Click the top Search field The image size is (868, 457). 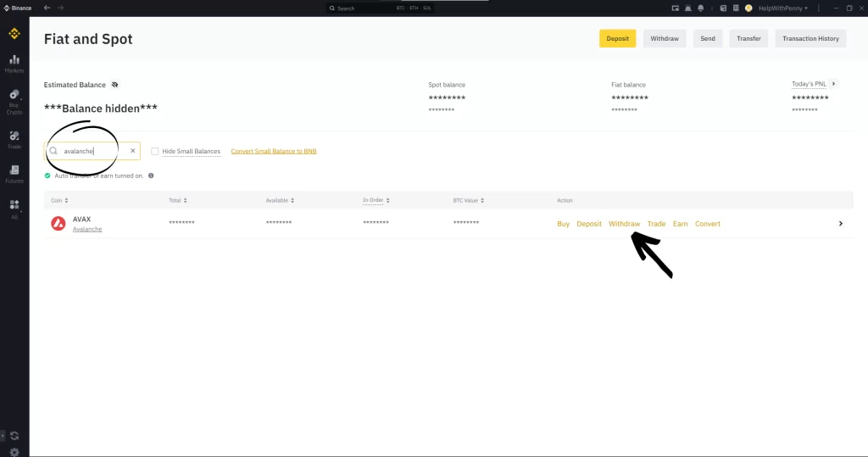[380, 8]
